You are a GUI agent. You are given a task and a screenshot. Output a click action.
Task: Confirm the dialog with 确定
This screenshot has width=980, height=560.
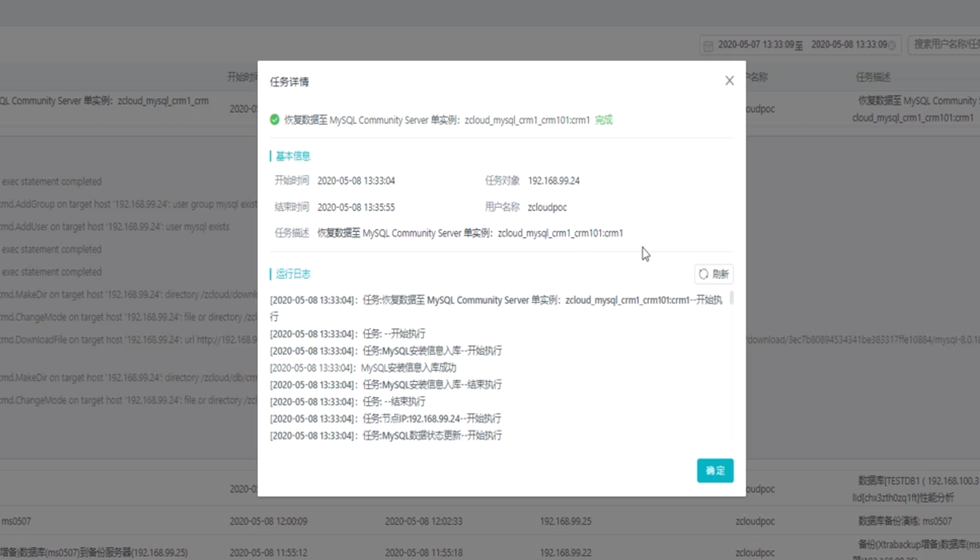715,471
